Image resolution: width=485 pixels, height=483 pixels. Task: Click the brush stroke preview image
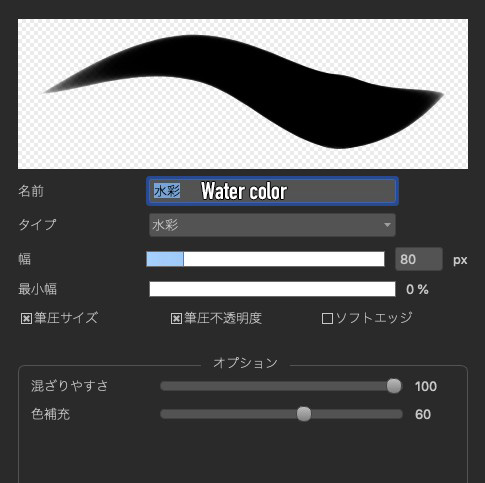coord(243,94)
